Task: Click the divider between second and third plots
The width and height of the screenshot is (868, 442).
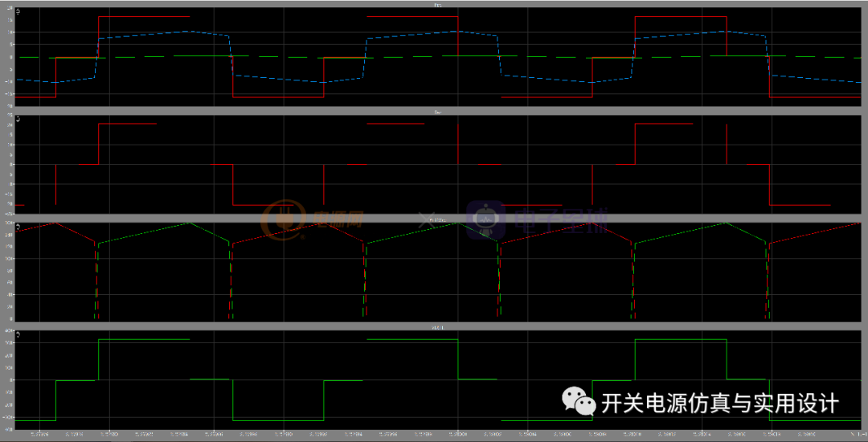Action: [x=434, y=217]
